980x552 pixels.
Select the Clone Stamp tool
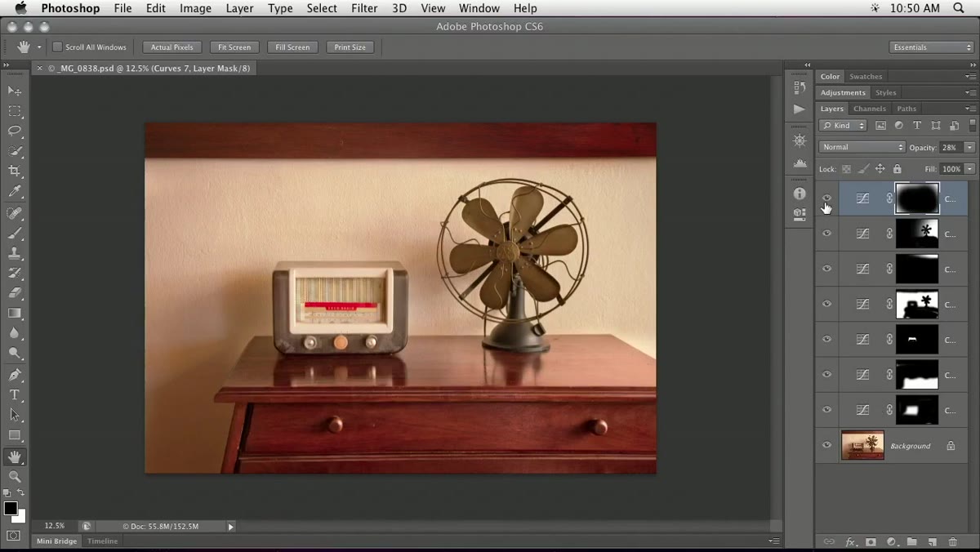[x=15, y=253]
